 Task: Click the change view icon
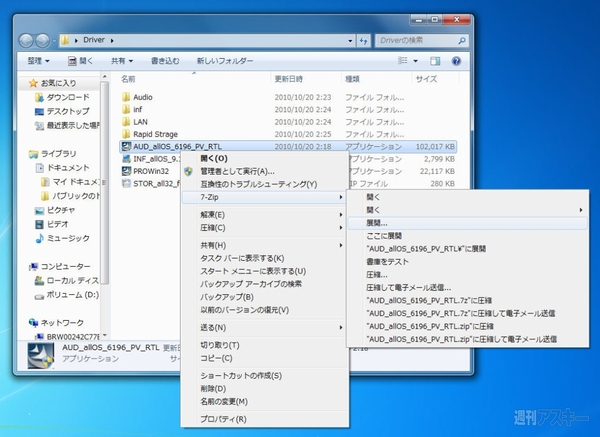coord(403,60)
